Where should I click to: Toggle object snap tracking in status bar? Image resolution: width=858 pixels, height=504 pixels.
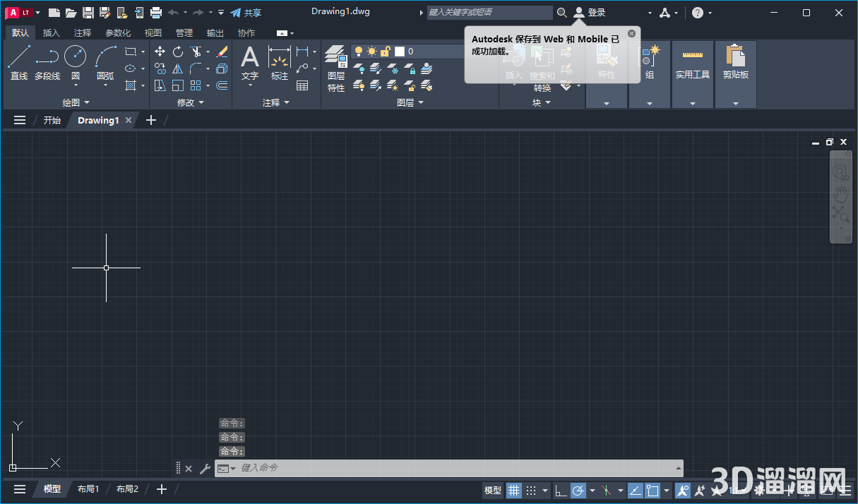point(635,491)
